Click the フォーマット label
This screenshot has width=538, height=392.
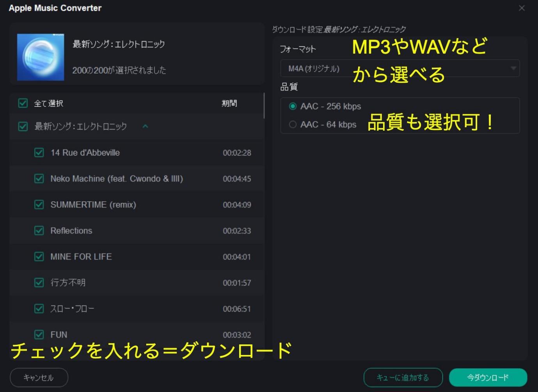point(298,49)
